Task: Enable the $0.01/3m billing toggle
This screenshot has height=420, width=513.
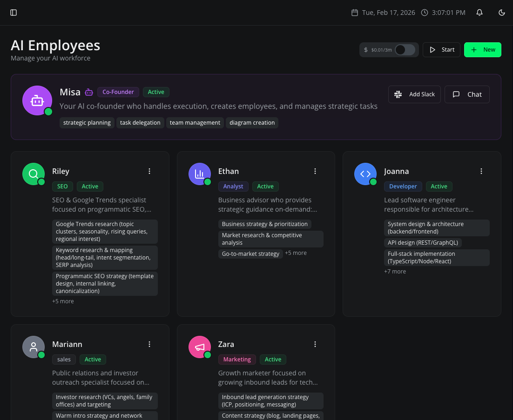Action: [405, 50]
